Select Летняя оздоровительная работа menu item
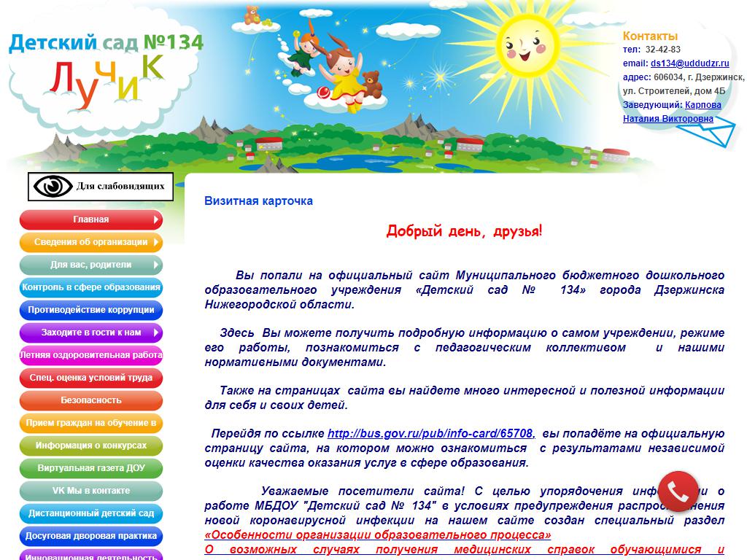 (x=91, y=355)
